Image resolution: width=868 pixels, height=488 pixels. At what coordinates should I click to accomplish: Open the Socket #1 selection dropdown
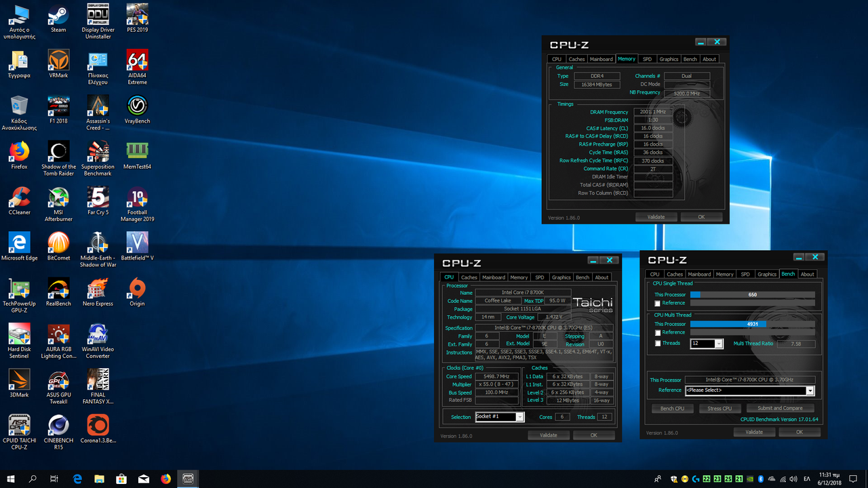[500, 417]
